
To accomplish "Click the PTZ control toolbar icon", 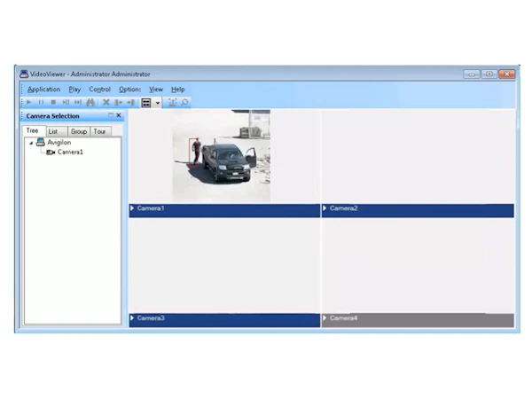I will [x=173, y=102].
